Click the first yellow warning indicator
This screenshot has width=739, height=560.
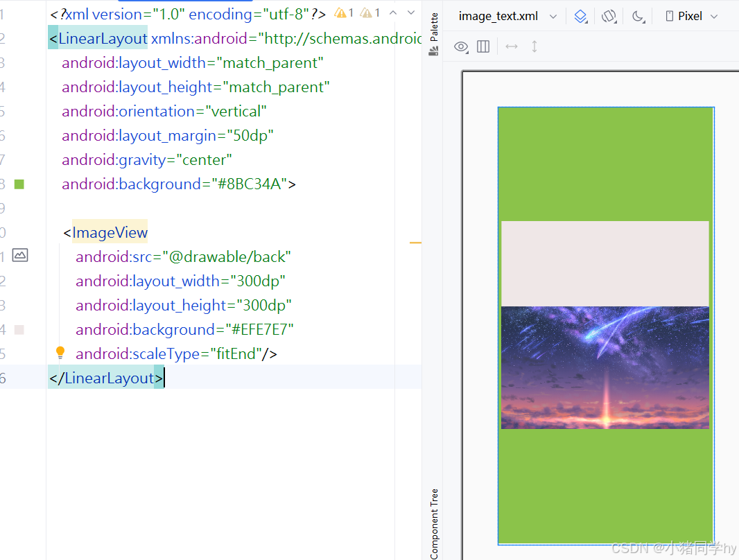point(344,13)
